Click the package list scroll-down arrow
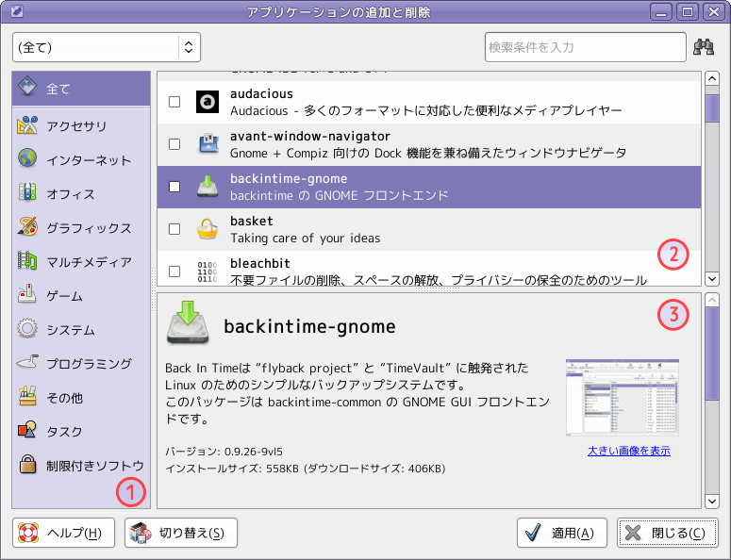This screenshot has height=560, width=731. [x=712, y=279]
